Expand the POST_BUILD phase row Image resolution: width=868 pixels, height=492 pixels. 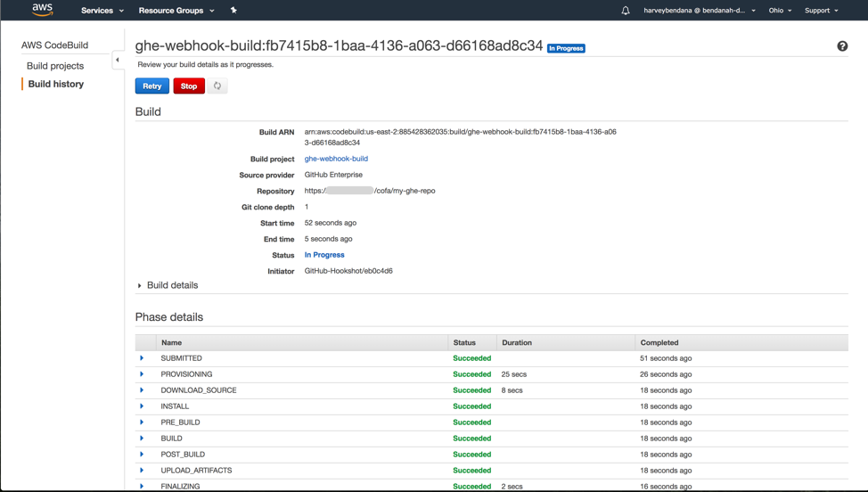(142, 455)
